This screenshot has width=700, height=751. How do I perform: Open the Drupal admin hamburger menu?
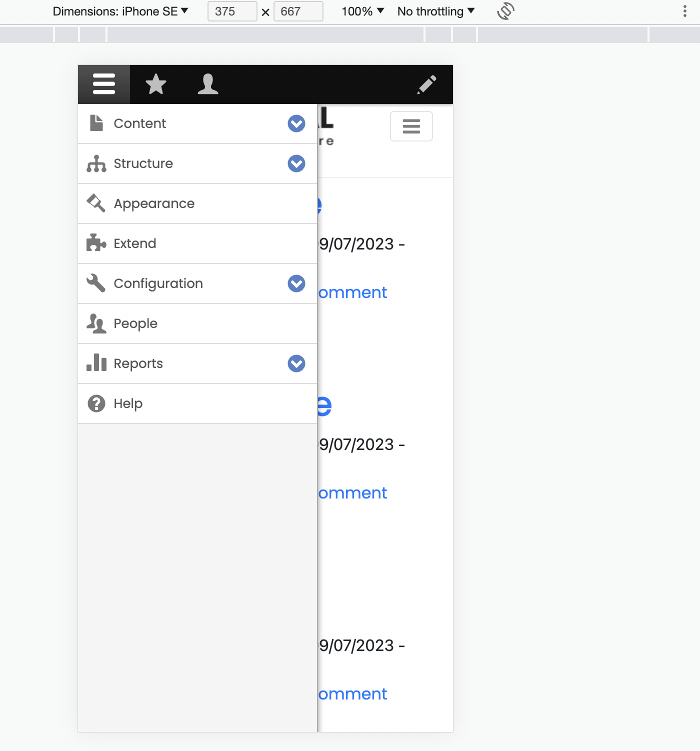pos(103,84)
